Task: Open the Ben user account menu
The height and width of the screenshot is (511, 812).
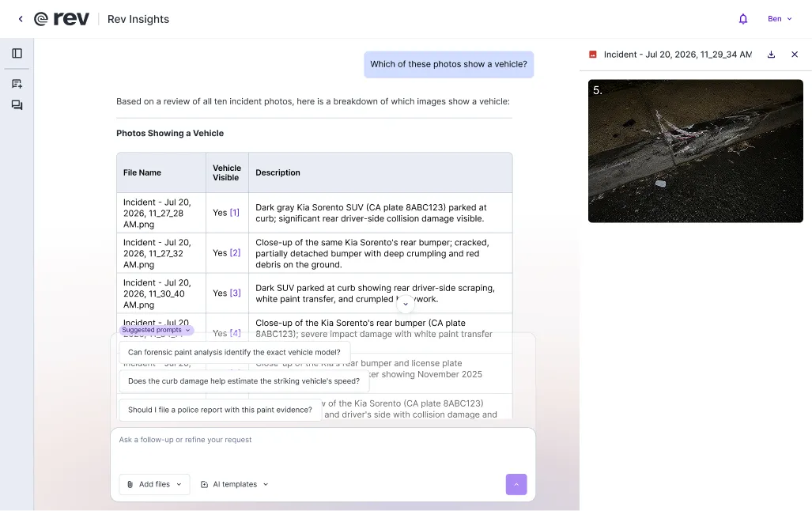Action: click(x=780, y=19)
